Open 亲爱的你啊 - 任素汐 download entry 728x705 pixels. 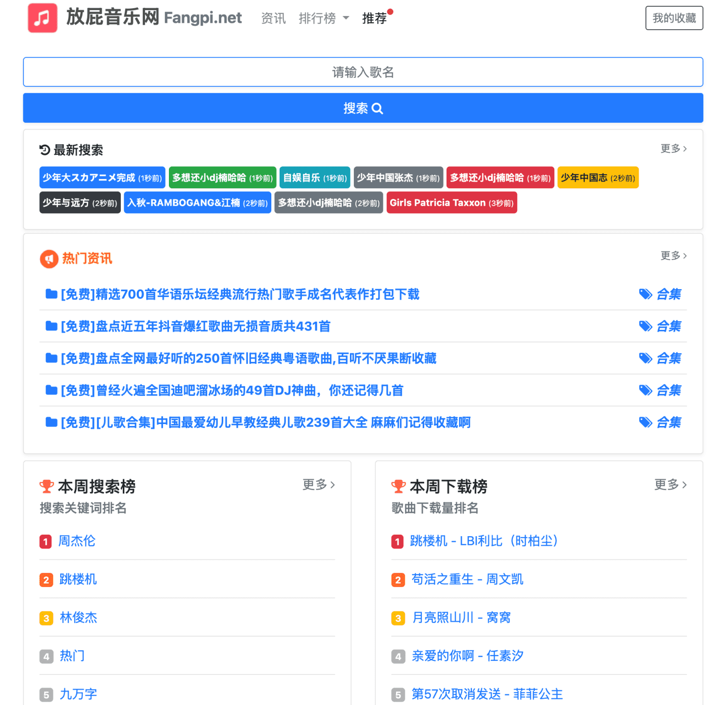467,656
